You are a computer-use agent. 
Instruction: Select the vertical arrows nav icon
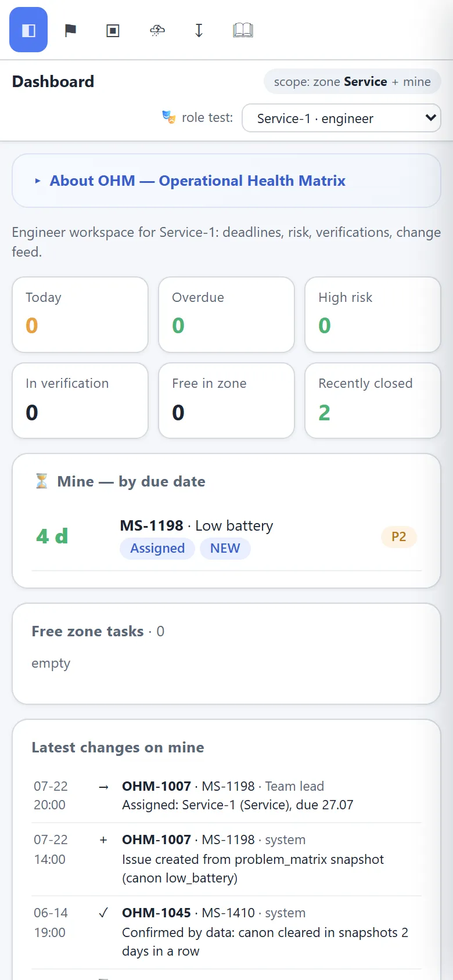pyautogui.click(x=199, y=30)
